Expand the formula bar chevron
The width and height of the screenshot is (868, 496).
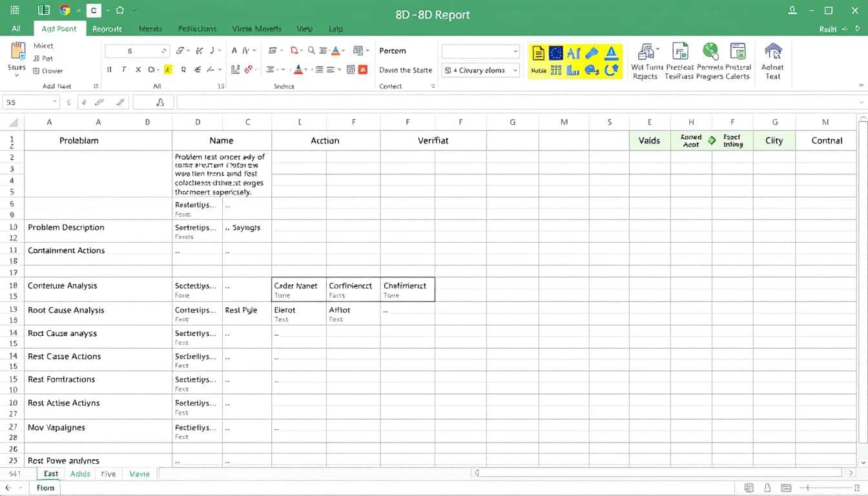coord(861,102)
